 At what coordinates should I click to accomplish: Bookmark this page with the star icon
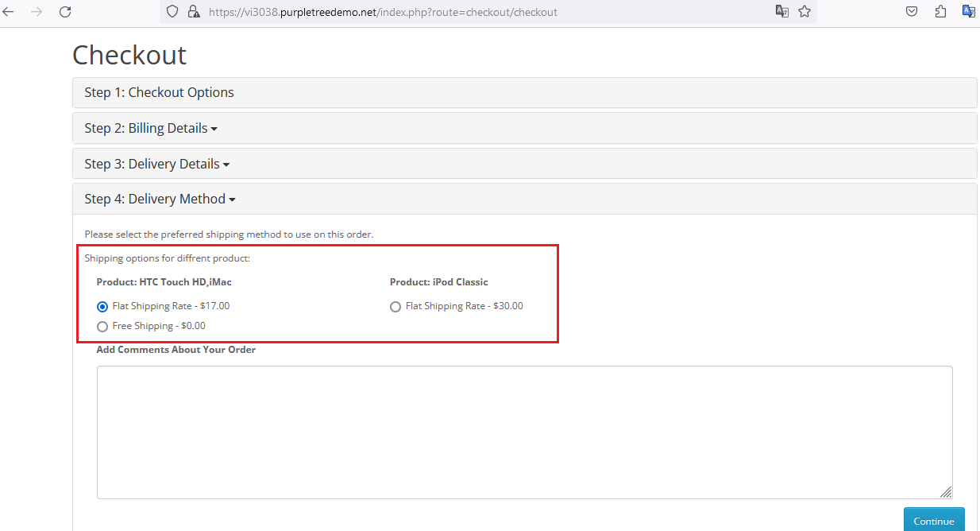point(804,12)
